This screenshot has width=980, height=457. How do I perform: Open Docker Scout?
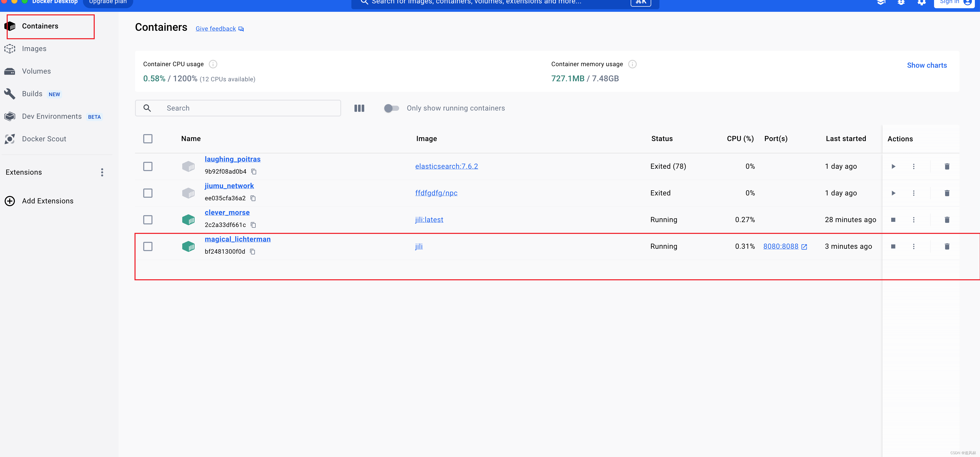44,139
